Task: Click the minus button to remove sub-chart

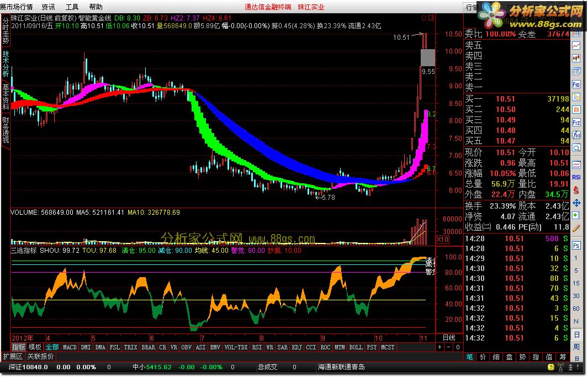Action: coord(448,347)
